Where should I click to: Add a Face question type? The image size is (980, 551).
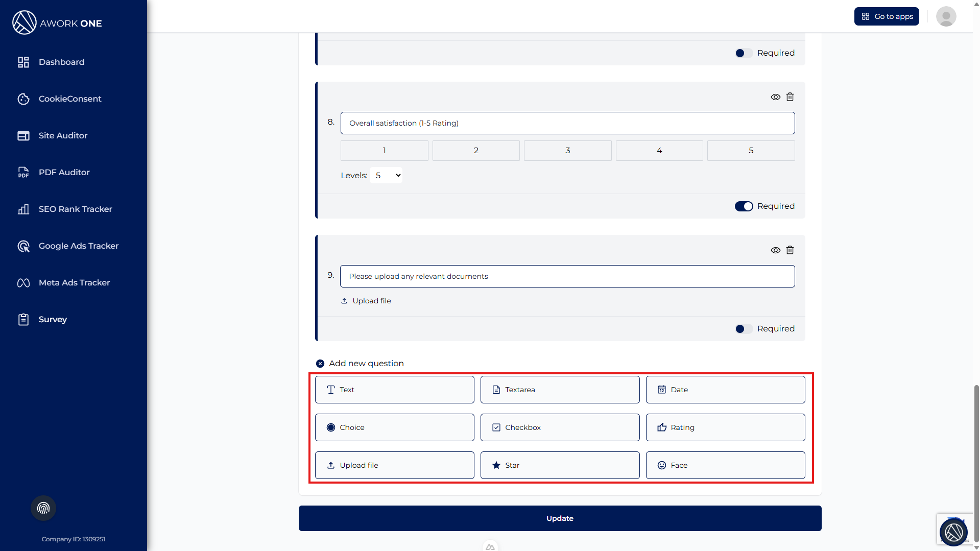725,465
